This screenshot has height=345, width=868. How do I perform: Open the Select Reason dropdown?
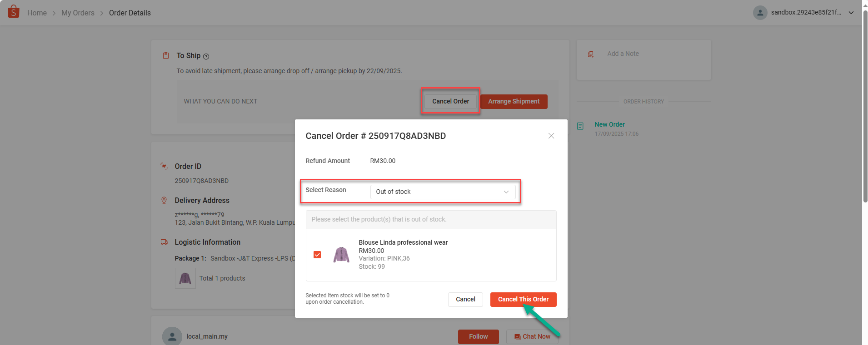point(443,192)
